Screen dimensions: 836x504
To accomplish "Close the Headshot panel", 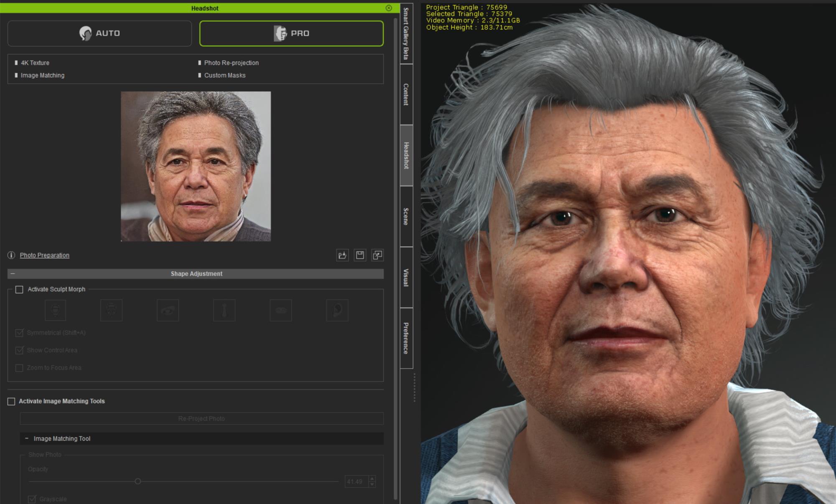I will [389, 8].
